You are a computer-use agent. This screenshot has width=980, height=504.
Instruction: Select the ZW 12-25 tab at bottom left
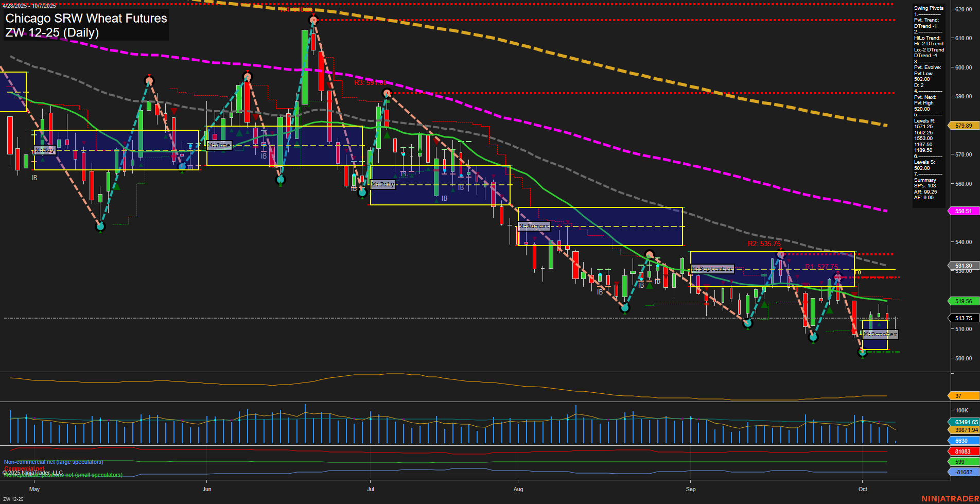(12, 498)
